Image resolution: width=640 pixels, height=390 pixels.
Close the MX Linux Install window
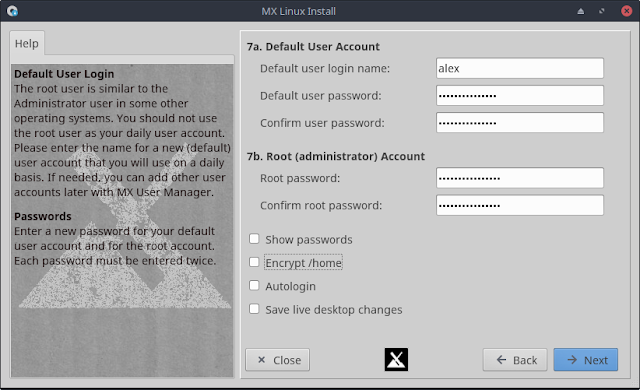click(x=627, y=11)
